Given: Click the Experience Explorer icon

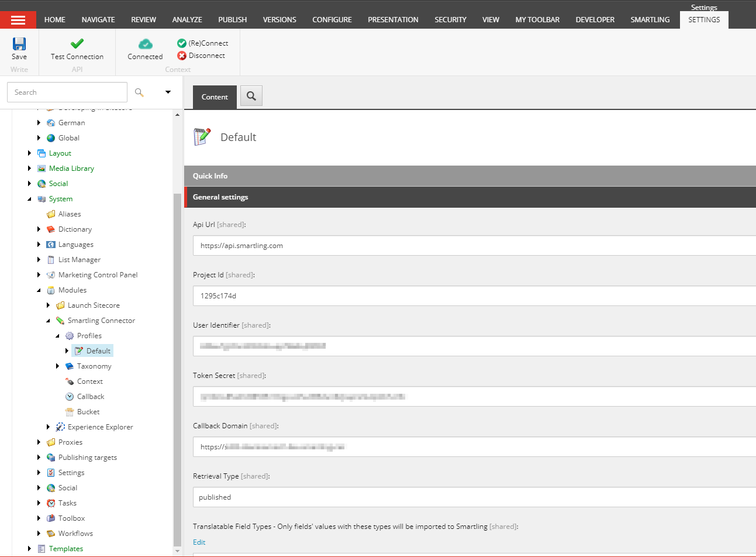Looking at the screenshot, I should click(x=60, y=427).
